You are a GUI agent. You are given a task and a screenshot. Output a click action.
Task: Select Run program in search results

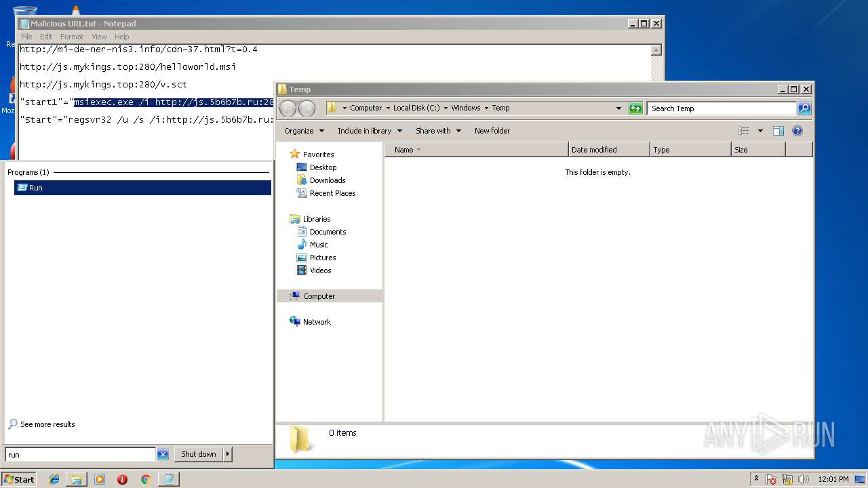click(142, 188)
